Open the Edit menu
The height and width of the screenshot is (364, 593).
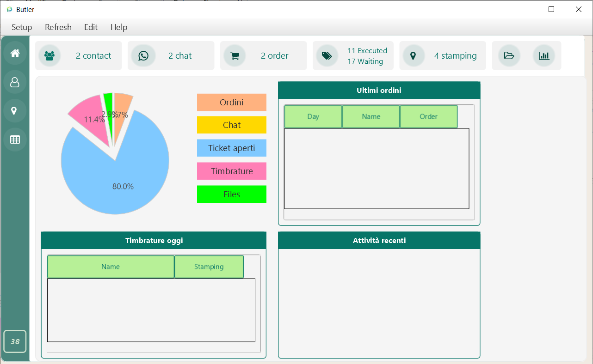click(x=91, y=27)
